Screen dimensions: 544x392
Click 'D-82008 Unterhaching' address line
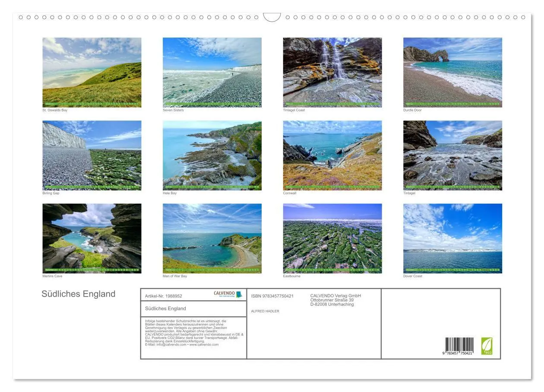click(x=332, y=304)
